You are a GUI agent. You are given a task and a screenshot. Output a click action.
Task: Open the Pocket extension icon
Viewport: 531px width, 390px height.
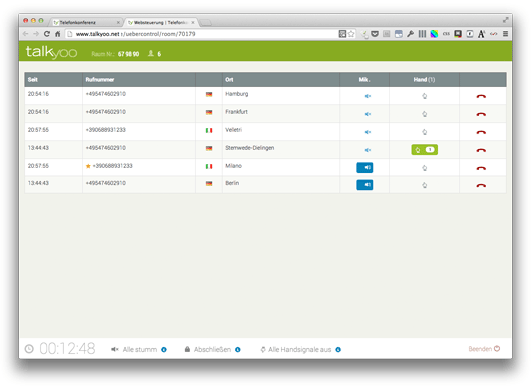(375, 34)
